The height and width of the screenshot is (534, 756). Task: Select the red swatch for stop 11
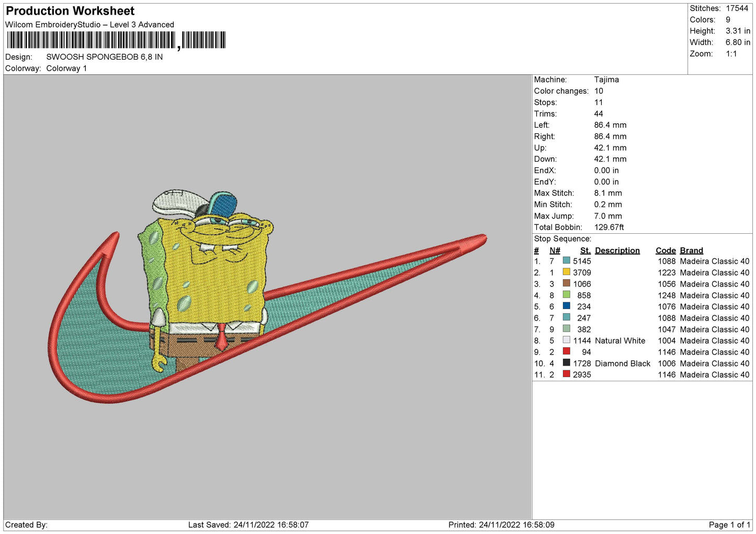tap(566, 374)
